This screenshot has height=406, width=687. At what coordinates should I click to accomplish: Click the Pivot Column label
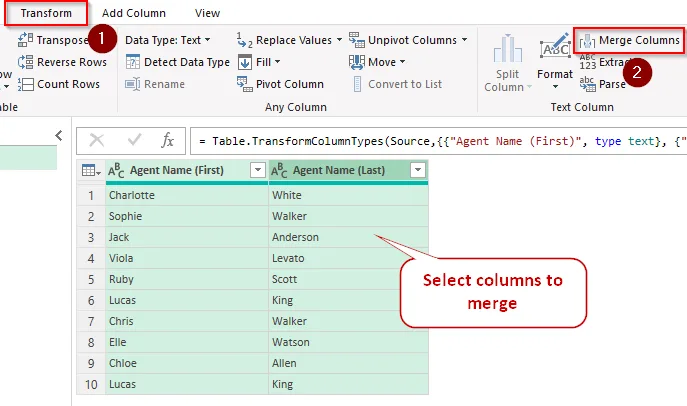click(x=290, y=84)
